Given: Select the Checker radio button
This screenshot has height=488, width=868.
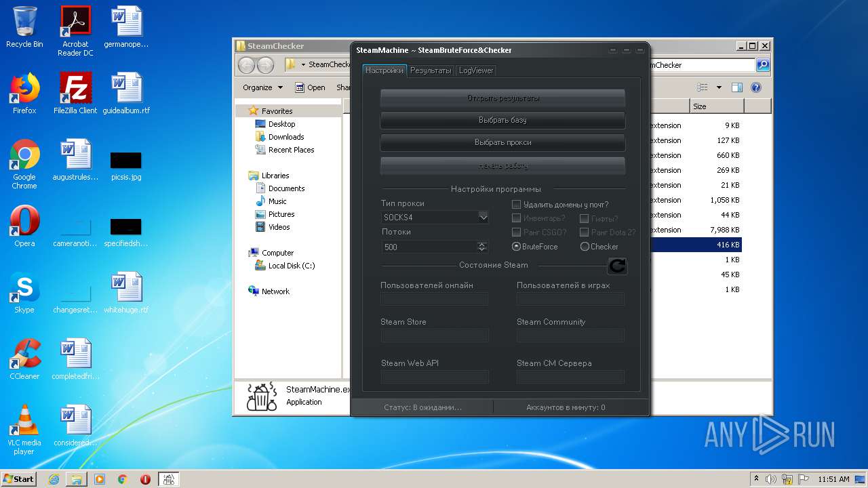Looking at the screenshot, I should (x=585, y=247).
